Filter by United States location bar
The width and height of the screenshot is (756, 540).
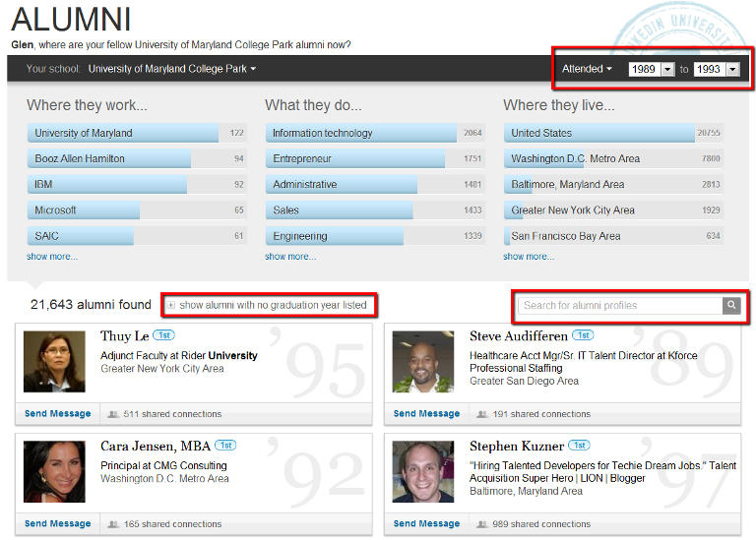coord(614,133)
